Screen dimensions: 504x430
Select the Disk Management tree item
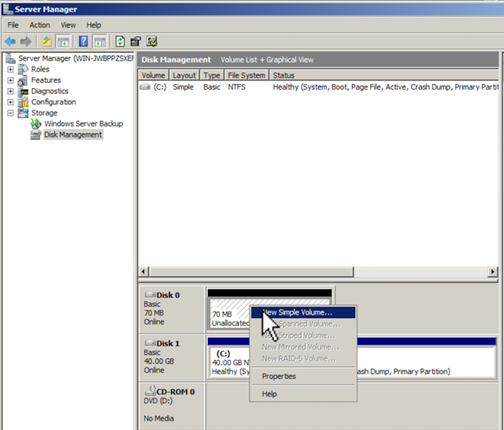(x=73, y=135)
